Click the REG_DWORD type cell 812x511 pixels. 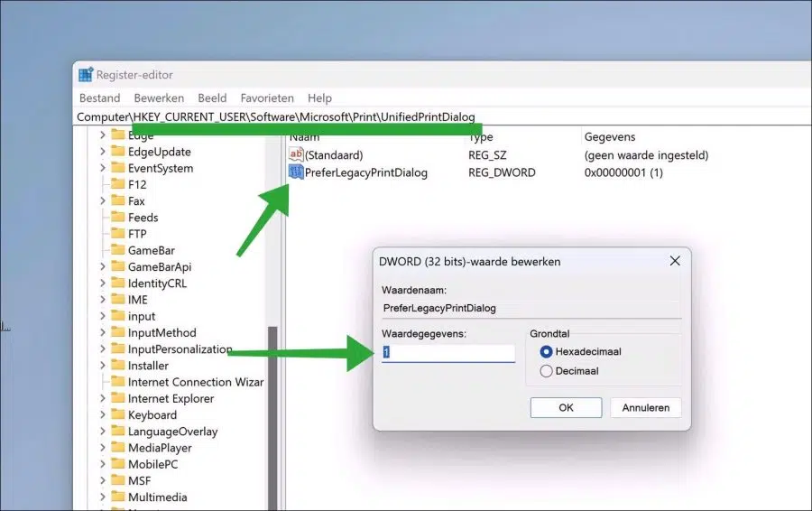pyautogui.click(x=502, y=172)
